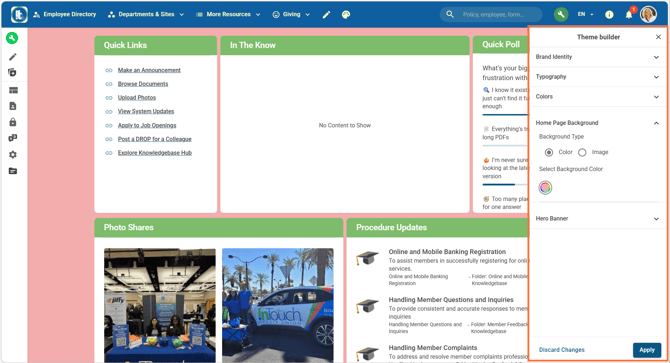Screen dimensions: 670x363
Task: Open the info icon in the top bar
Action: (x=609, y=15)
